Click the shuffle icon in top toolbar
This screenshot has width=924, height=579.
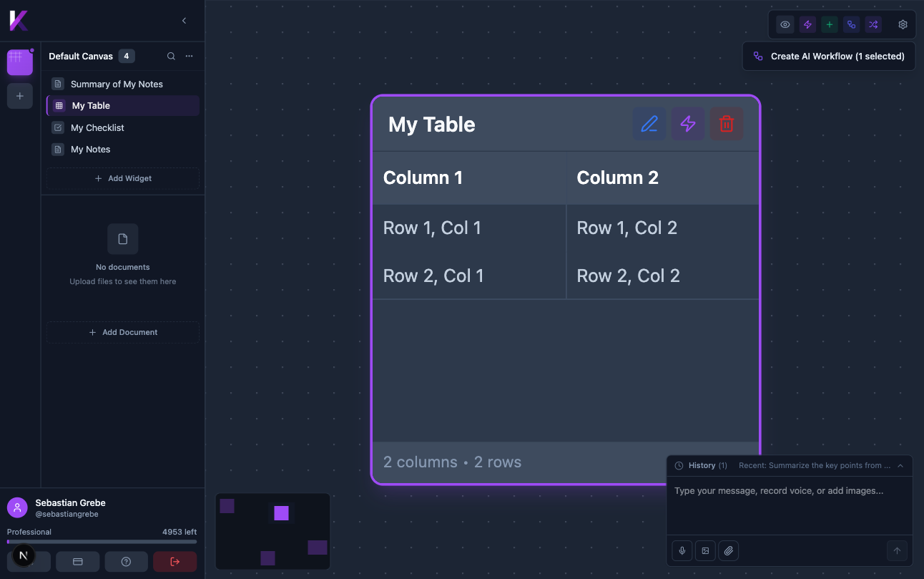point(873,24)
